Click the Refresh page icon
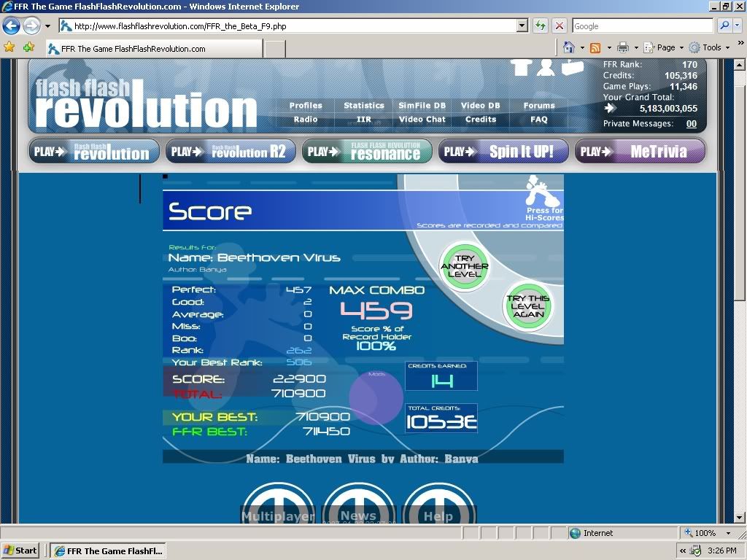 pyautogui.click(x=541, y=26)
